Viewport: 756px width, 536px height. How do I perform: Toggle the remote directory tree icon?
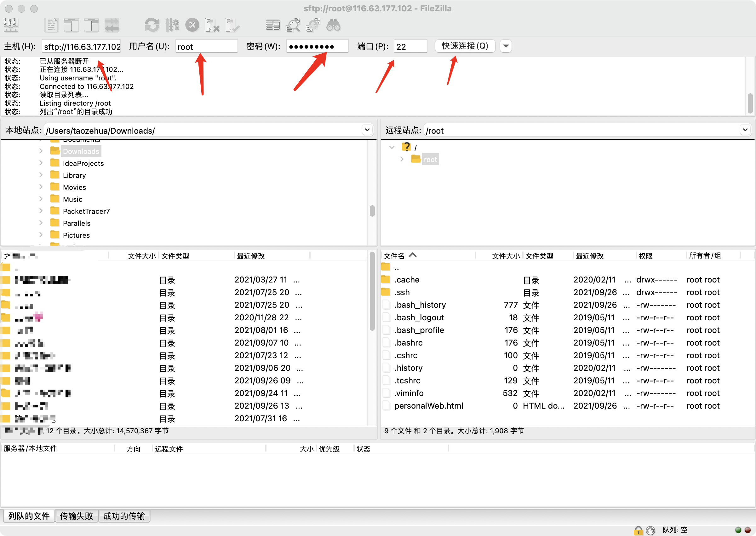tap(92, 25)
